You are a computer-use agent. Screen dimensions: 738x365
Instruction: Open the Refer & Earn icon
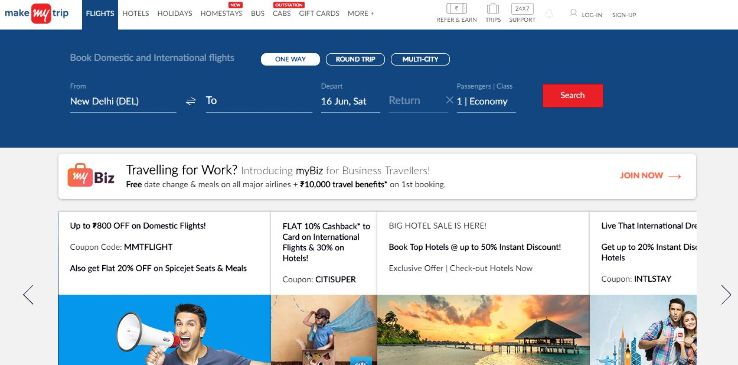coord(456,9)
